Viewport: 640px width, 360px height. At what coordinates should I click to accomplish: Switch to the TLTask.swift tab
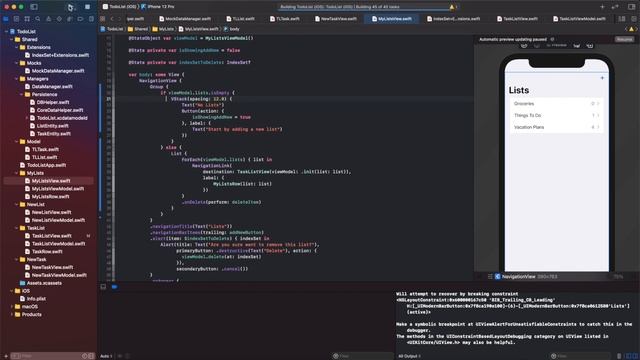pyautogui.click(x=284, y=19)
